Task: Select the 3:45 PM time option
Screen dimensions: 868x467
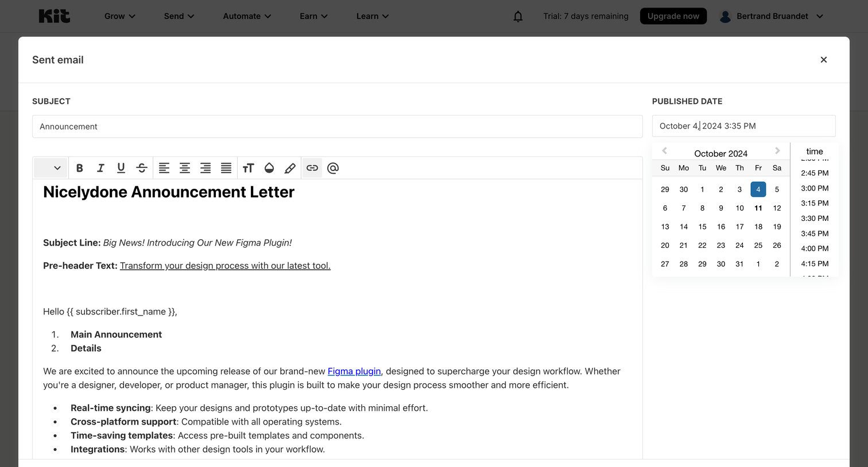Action: pyautogui.click(x=815, y=234)
